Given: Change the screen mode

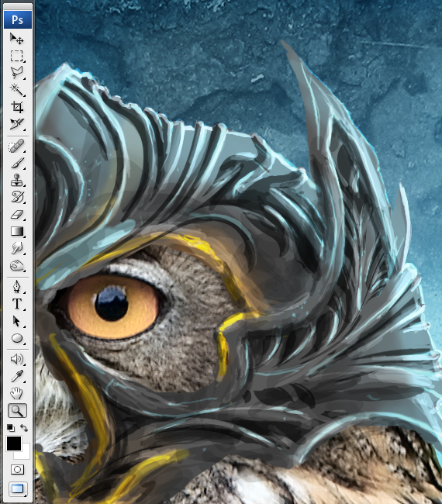Looking at the screenshot, I should (17, 489).
